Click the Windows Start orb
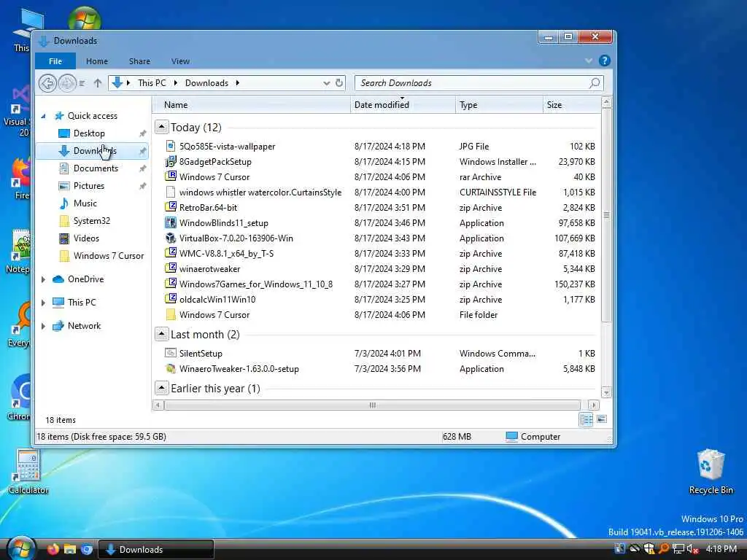 21,548
